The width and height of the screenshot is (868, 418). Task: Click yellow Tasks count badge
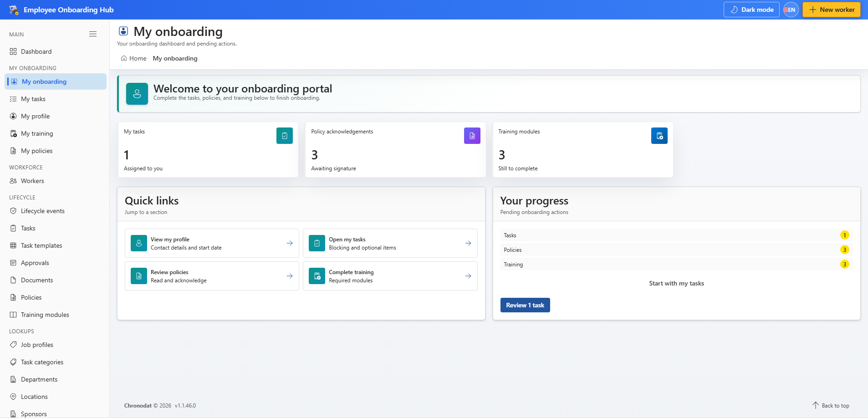tap(845, 235)
